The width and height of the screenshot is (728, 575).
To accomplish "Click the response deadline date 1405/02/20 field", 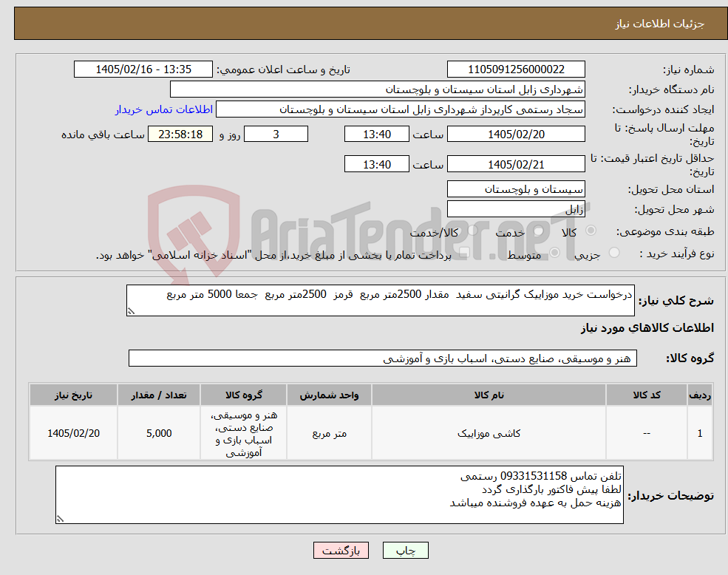I will (x=516, y=135).
